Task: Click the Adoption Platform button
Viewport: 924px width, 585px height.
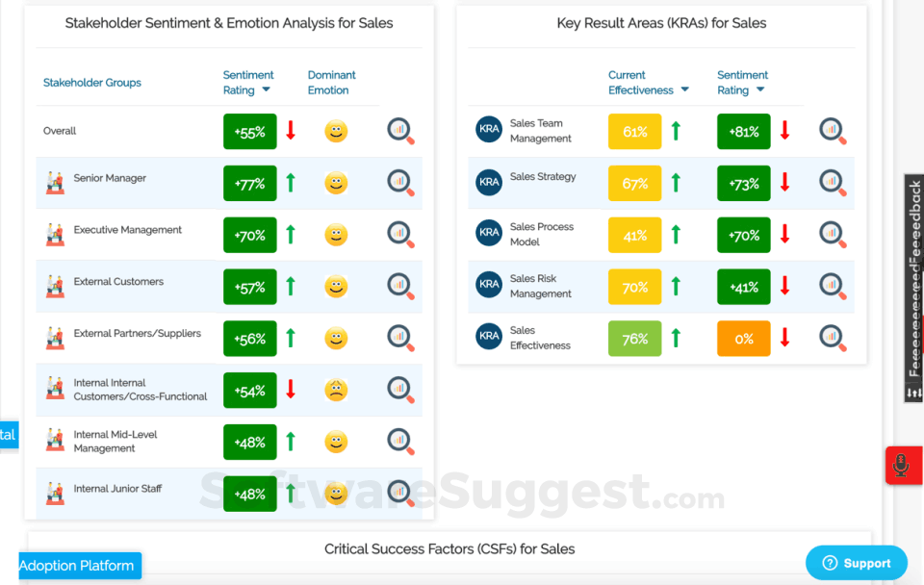Action: (79, 566)
